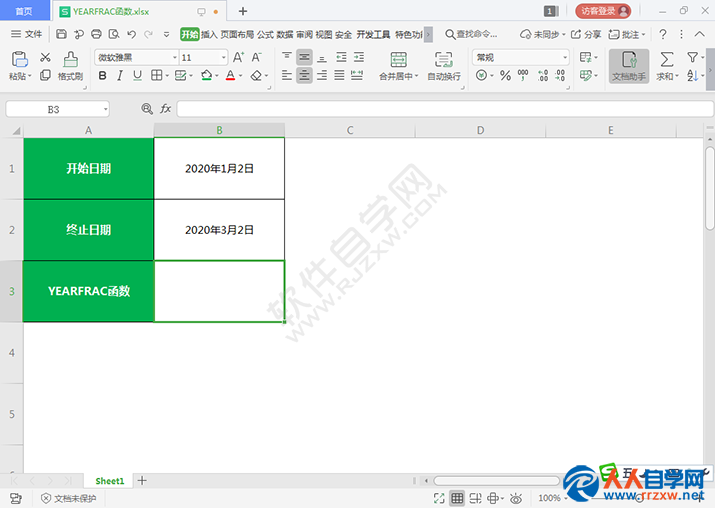715x508 pixels.
Task: Redo the last action
Action: pos(148,34)
